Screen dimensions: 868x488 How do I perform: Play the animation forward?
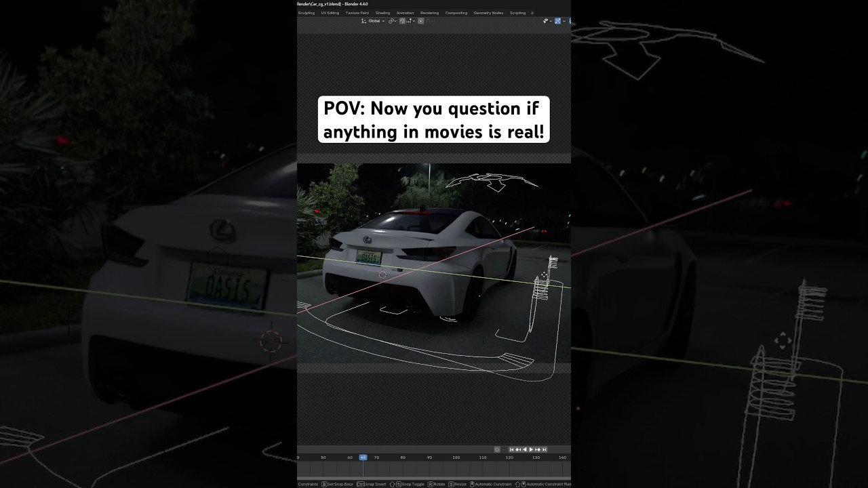531,449
